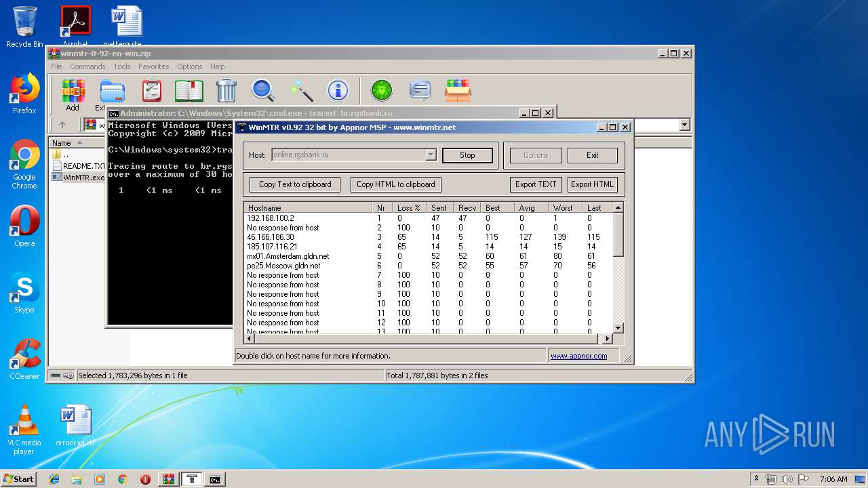
Task: Click the clock in the system tray
Action: [x=833, y=479]
